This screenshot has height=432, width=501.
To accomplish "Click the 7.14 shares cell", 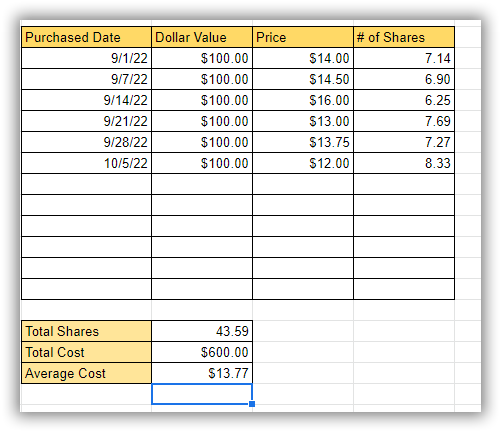I will pyautogui.click(x=404, y=58).
